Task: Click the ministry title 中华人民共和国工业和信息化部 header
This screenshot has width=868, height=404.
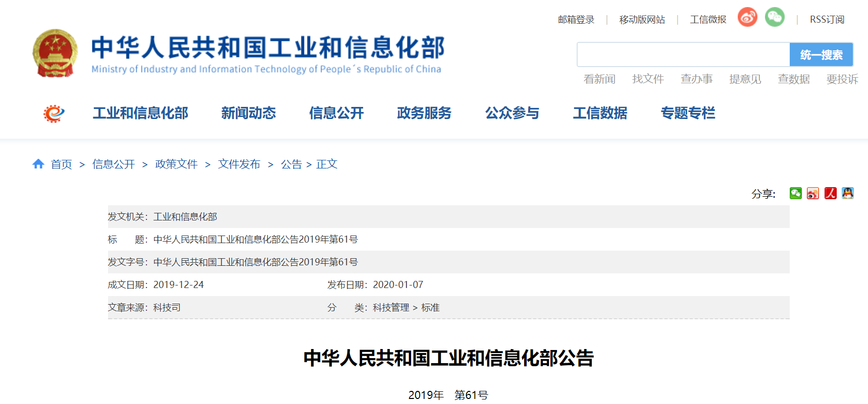Action: point(268,48)
